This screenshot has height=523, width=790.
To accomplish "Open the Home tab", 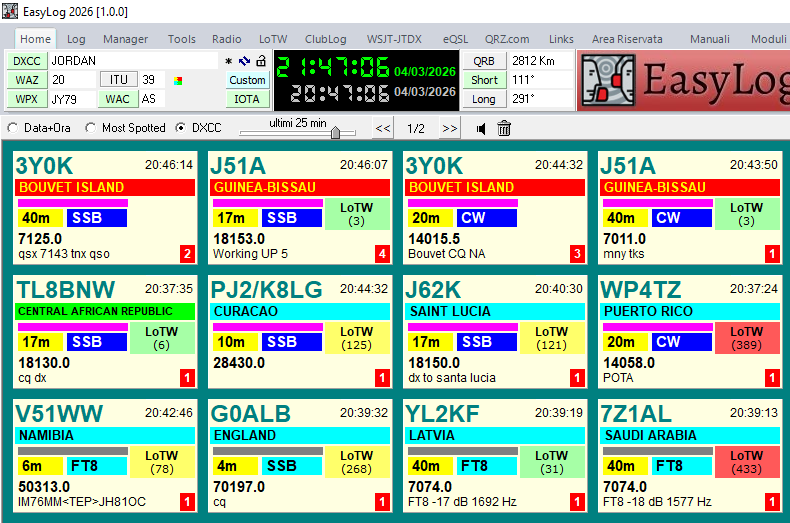I will pos(35,39).
